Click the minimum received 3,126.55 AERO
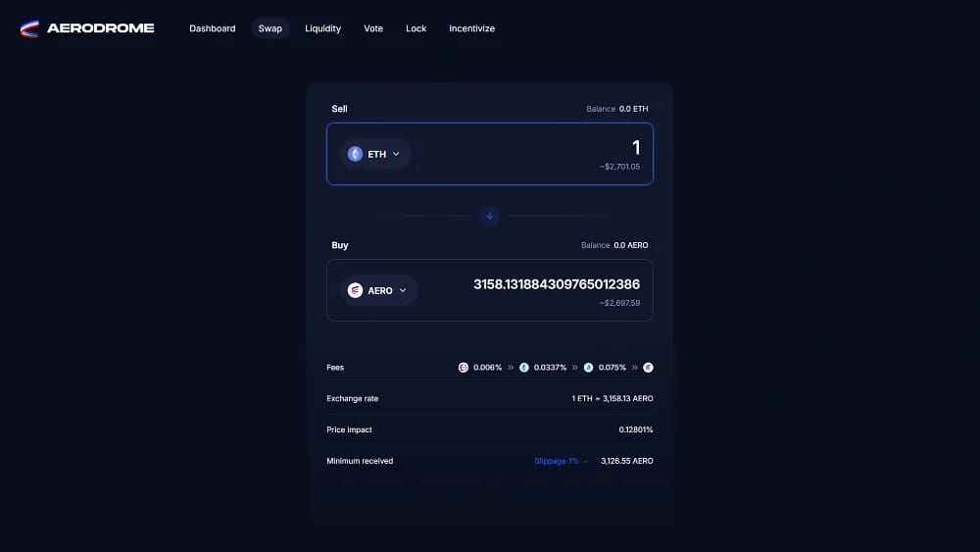 [627, 462]
